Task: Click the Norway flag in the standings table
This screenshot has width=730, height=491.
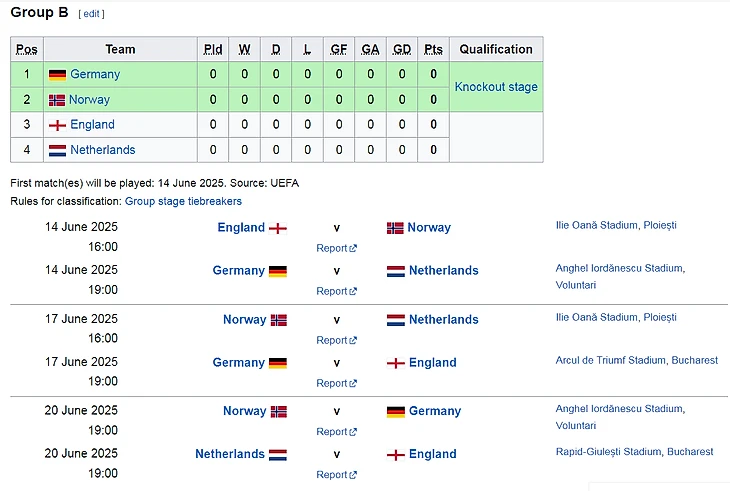Action: [57, 100]
